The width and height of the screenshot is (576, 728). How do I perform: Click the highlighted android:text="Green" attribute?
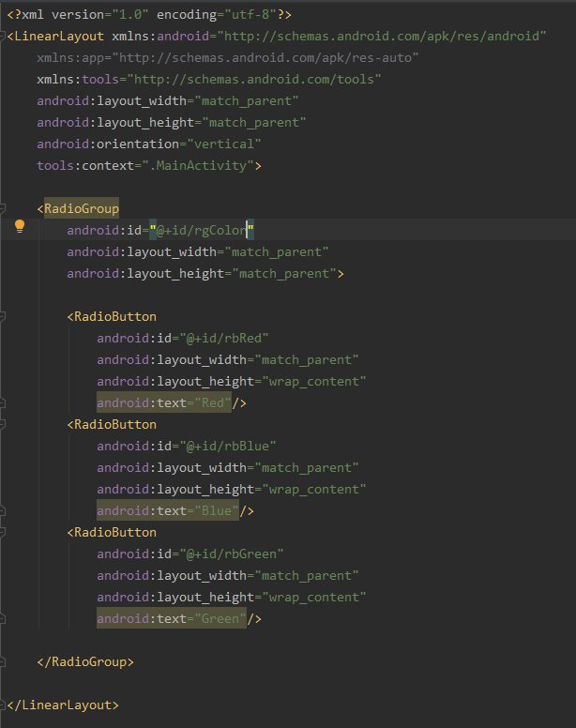tap(172, 618)
